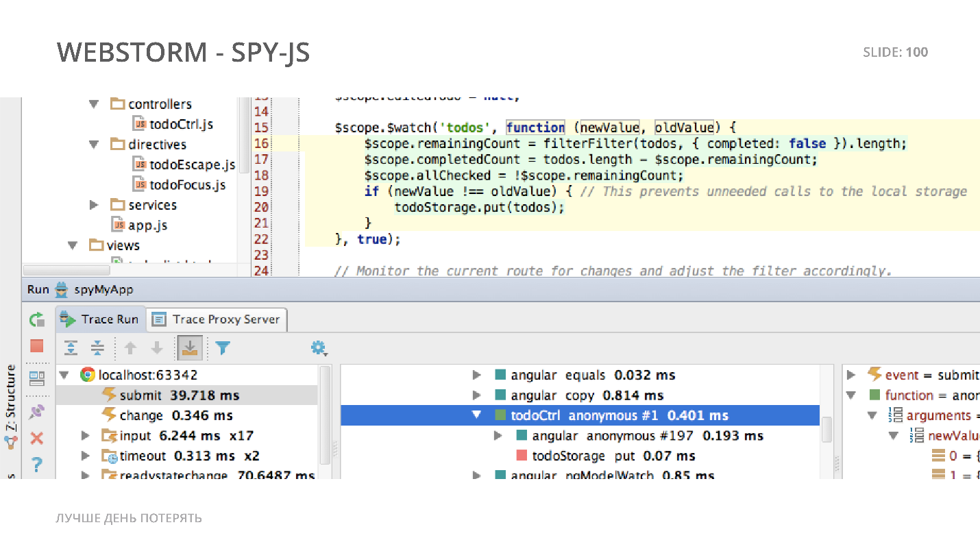980x551 pixels.
Task: Click the spyMyApp run configuration label
Action: pos(103,289)
